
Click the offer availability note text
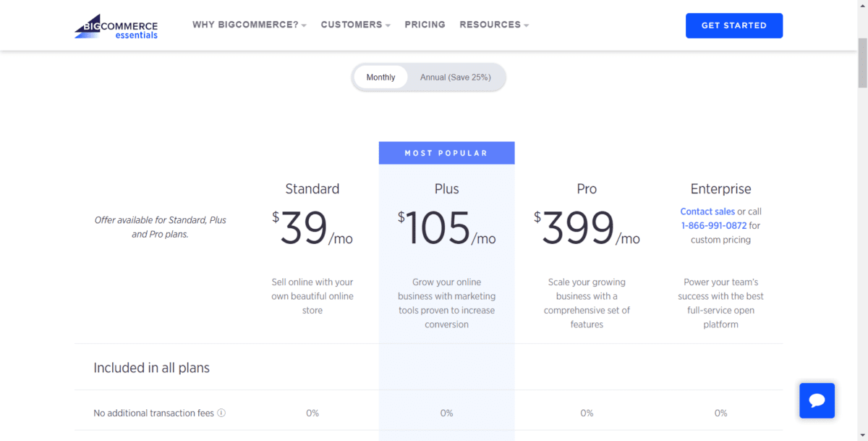coord(160,227)
